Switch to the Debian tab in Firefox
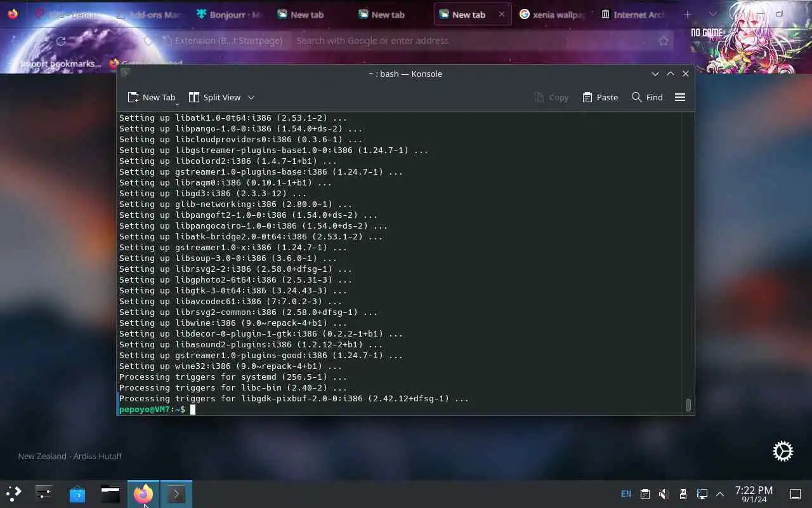This screenshot has height=508, width=812. tap(67, 14)
